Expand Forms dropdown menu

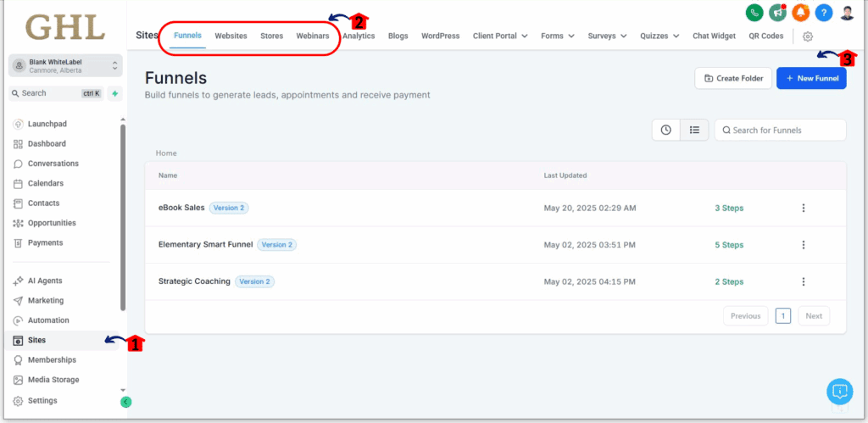pyautogui.click(x=557, y=36)
